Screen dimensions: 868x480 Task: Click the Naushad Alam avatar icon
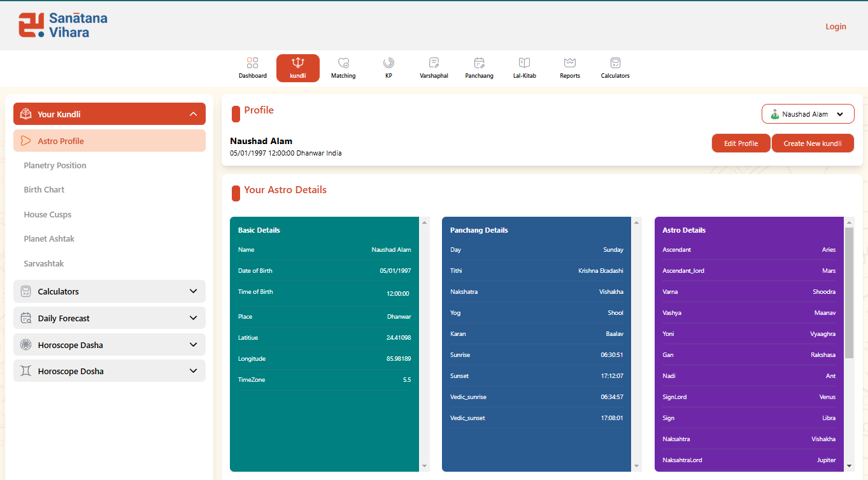tap(774, 114)
